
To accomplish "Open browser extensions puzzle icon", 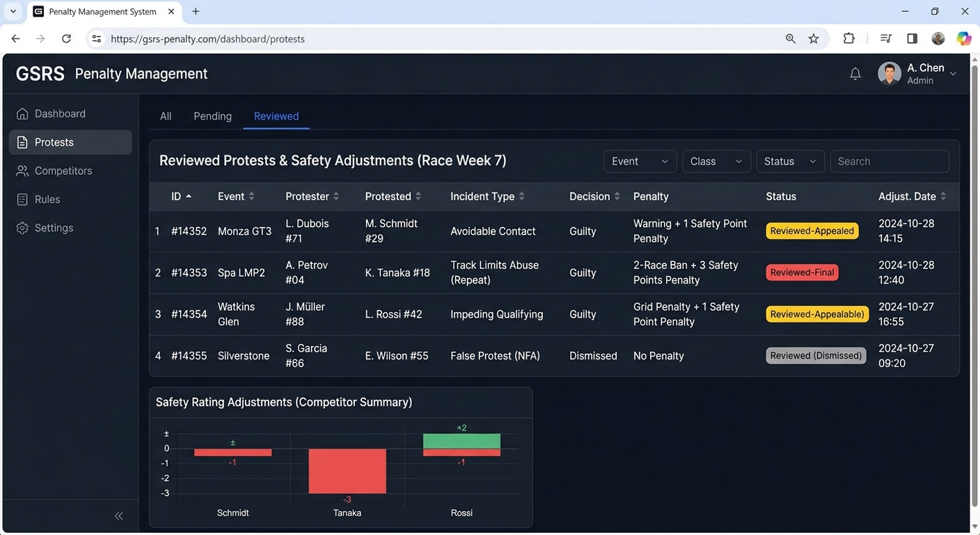I will 849,39.
